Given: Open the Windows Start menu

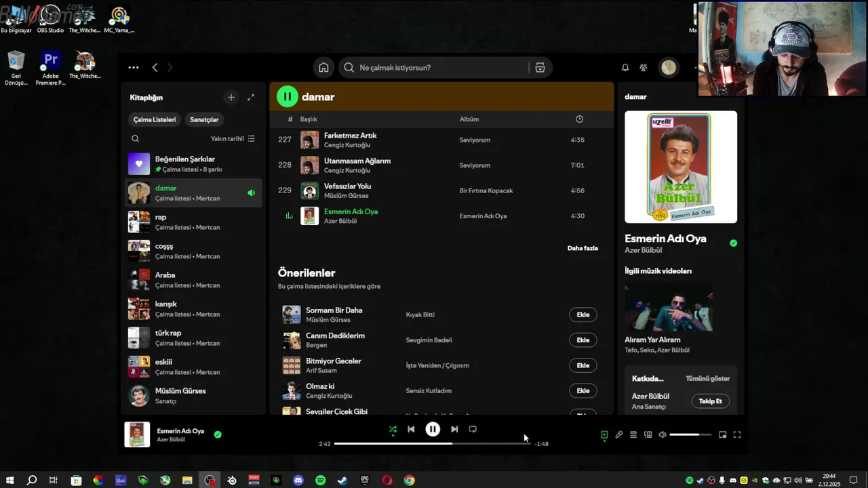Looking at the screenshot, I should click(x=9, y=481).
